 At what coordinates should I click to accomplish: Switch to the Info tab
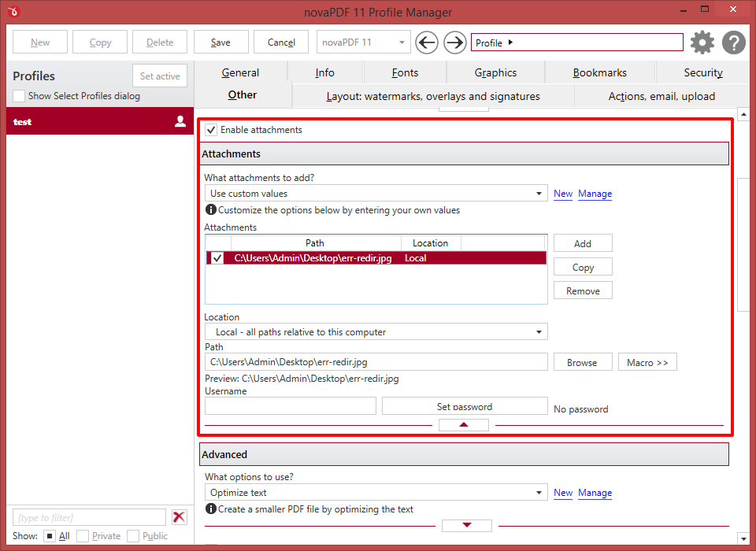point(325,72)
